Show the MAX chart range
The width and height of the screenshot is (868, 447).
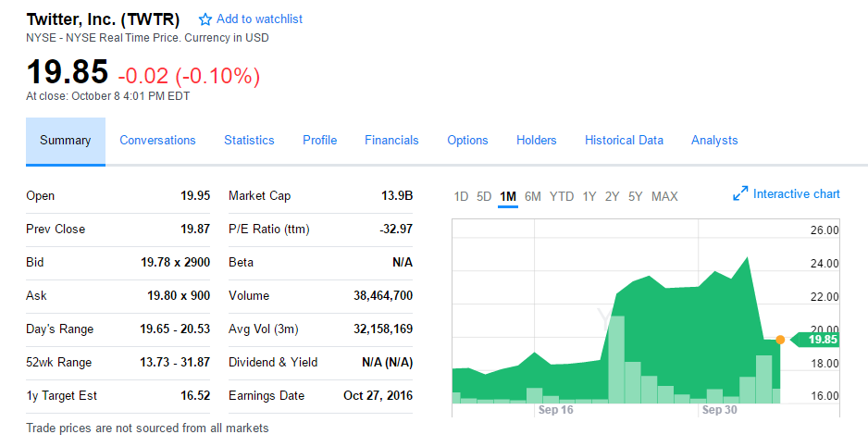664,196
